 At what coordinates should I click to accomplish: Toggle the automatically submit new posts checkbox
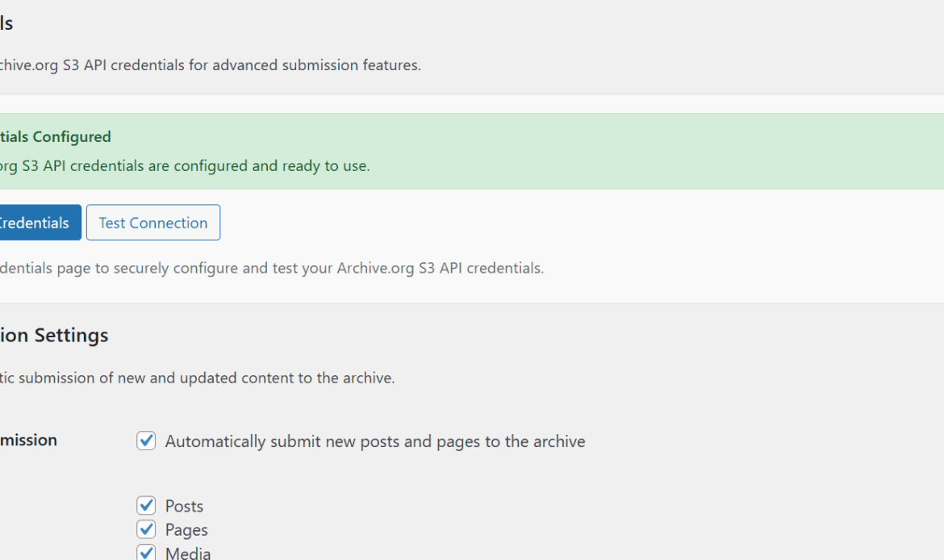coord(146,441)
